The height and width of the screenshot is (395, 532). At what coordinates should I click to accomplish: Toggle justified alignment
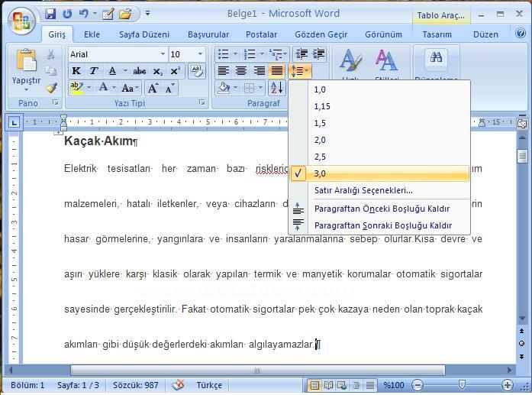coord(277,70)
